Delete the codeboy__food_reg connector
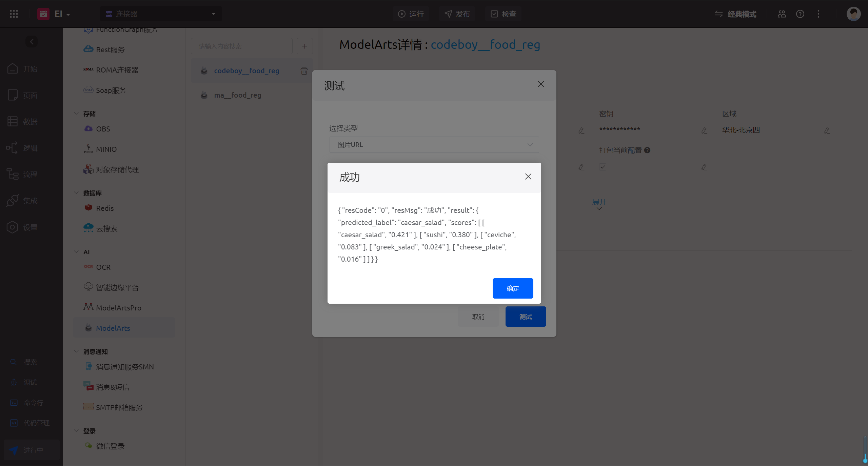Image resolution: width=868 pixels, height=466 pixels. coord(304,71)
